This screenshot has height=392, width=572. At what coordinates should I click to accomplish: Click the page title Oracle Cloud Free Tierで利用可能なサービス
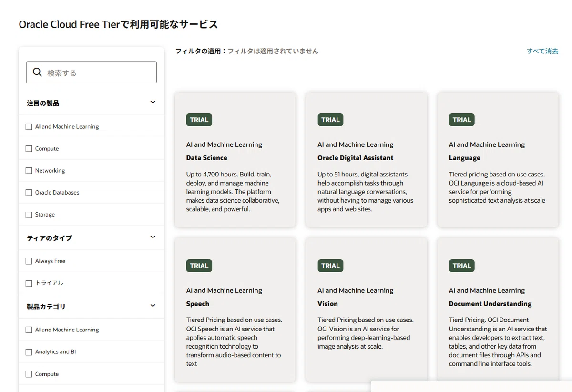pos(118,24)
